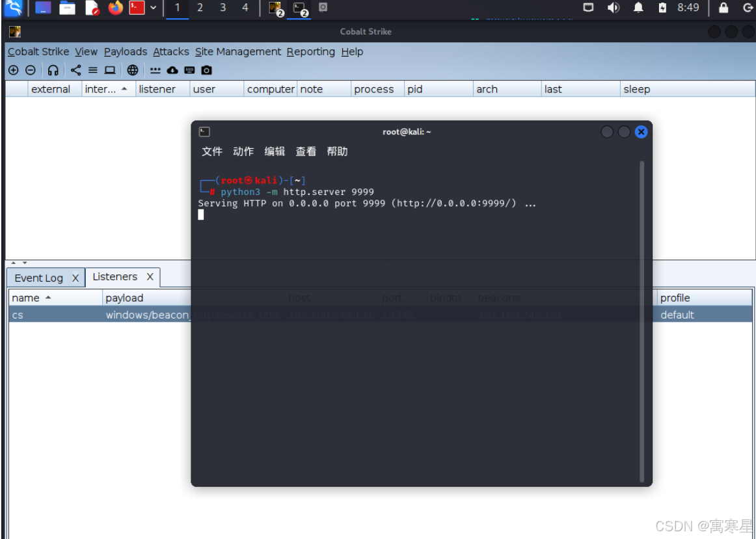Viewport: 756px width, 539px height.
Task: Switch to the Event Log tab
Action: pos(38,278)
